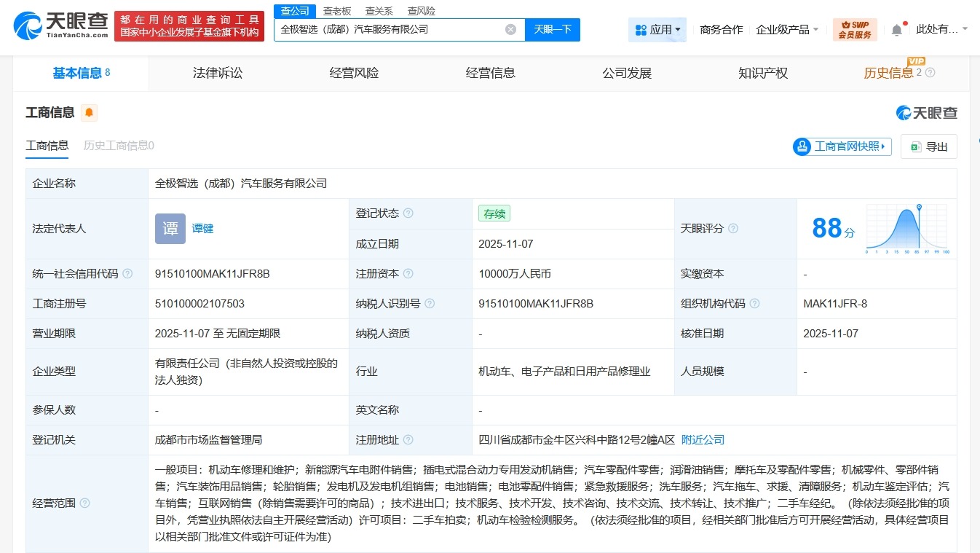The image size is (980, 553).
Task: Open the 应用 app grid icon
Action: click(641, 29)
